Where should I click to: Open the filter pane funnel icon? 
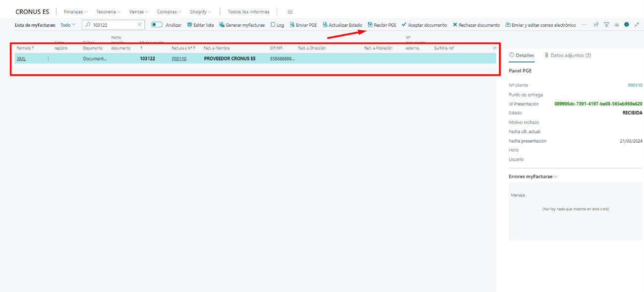(606, 25)
